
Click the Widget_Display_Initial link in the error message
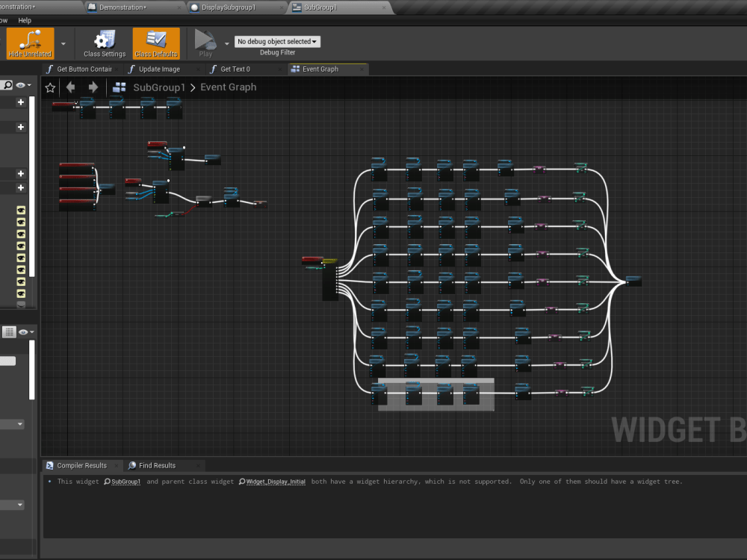(276, 482)
